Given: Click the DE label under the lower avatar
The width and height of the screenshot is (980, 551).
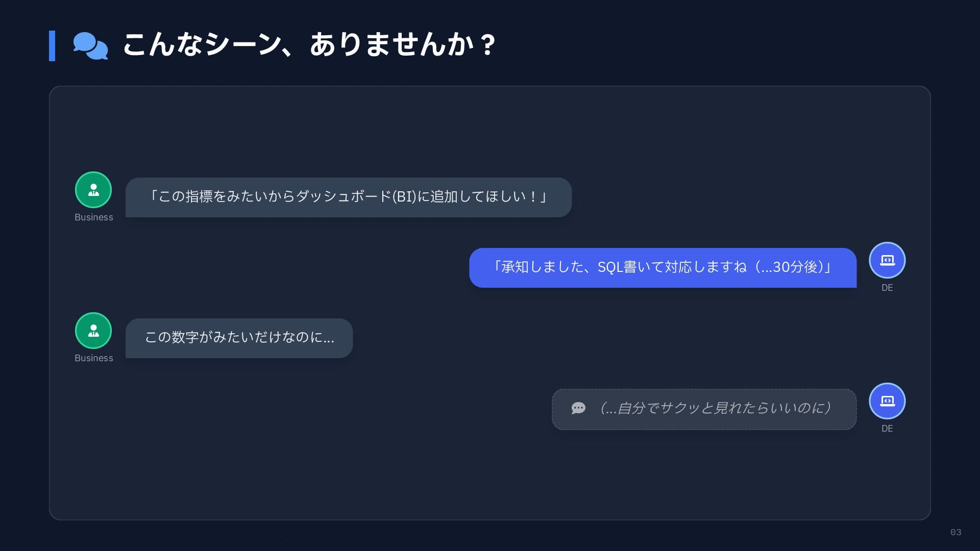Looking at the screenshot, I should point(888,429).
